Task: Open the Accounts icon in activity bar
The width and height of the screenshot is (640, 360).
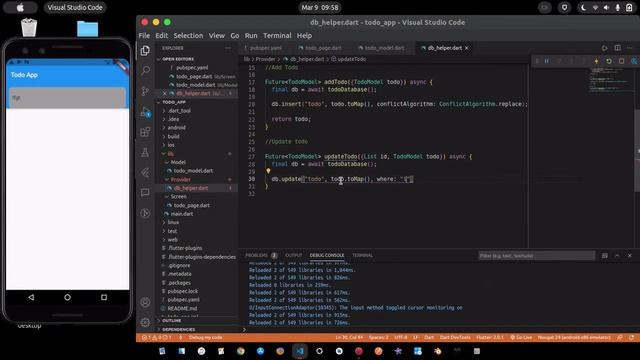Action: (x=145, y=302)
